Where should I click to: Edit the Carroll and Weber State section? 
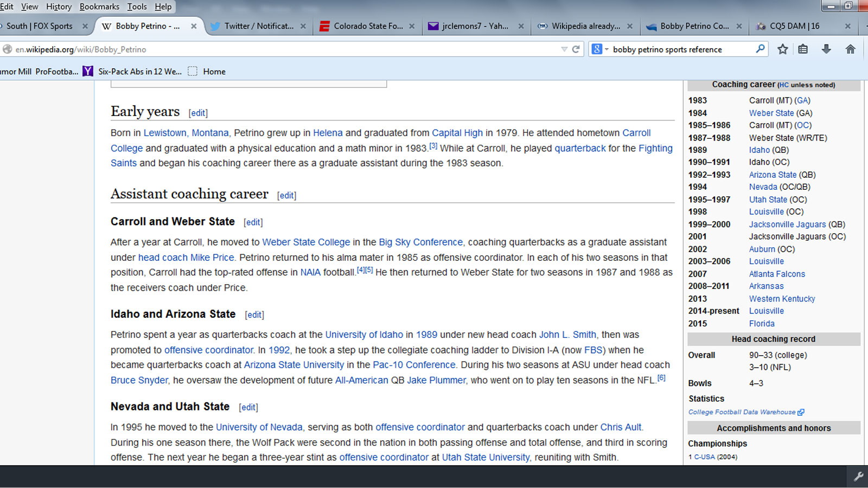point(253,222)
